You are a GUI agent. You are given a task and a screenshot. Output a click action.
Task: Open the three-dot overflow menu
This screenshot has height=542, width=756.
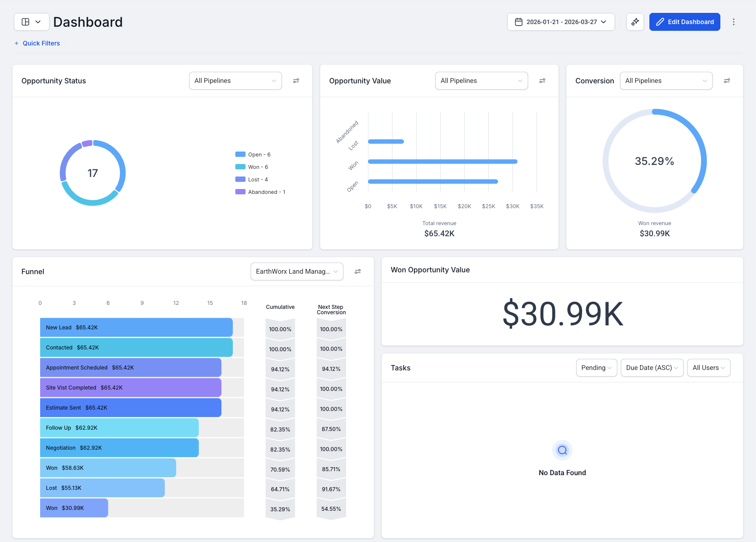tap(734, 21)
